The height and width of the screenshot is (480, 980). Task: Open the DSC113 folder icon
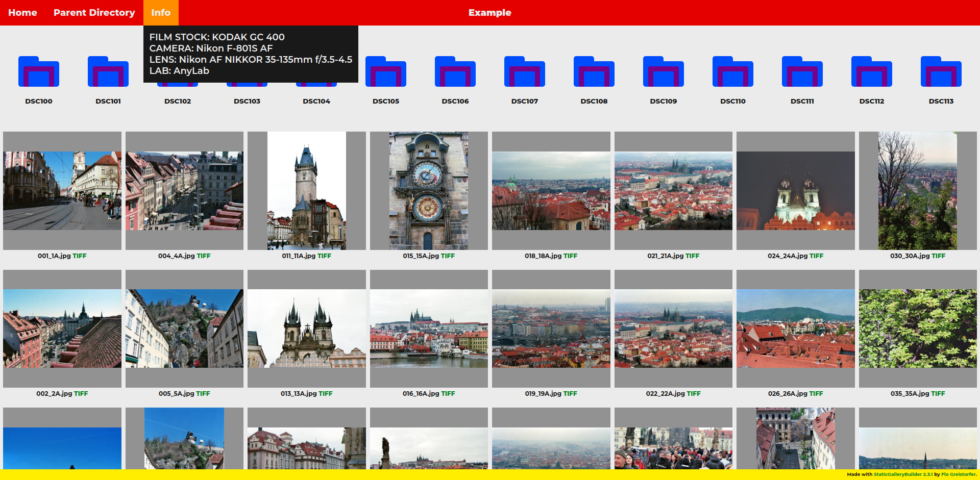click(941, 72)
